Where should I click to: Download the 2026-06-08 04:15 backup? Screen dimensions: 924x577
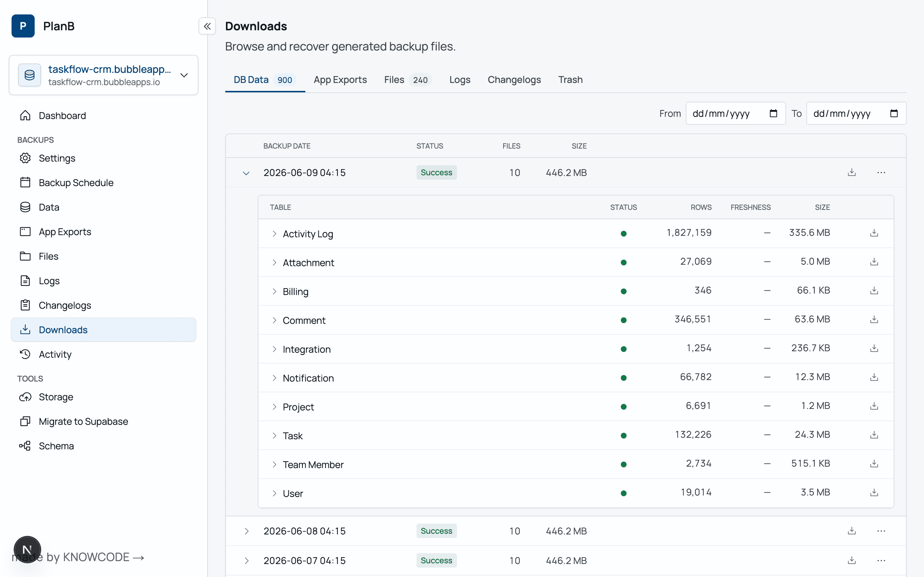pos(851,531)
